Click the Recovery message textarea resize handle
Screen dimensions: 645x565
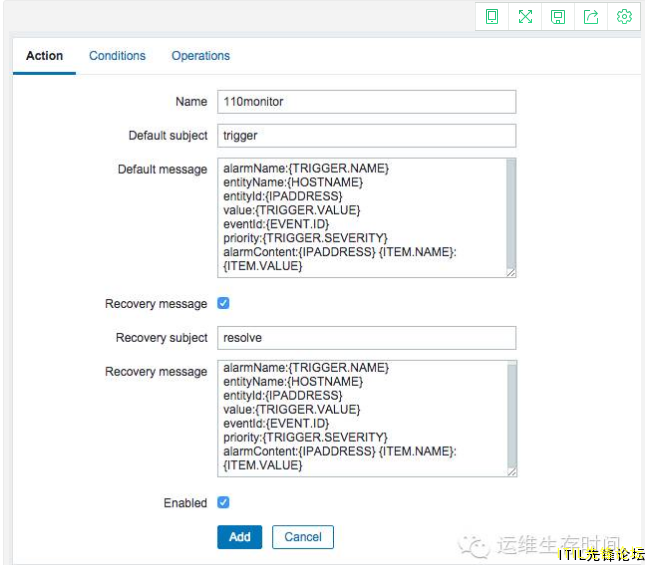point(511,472)
